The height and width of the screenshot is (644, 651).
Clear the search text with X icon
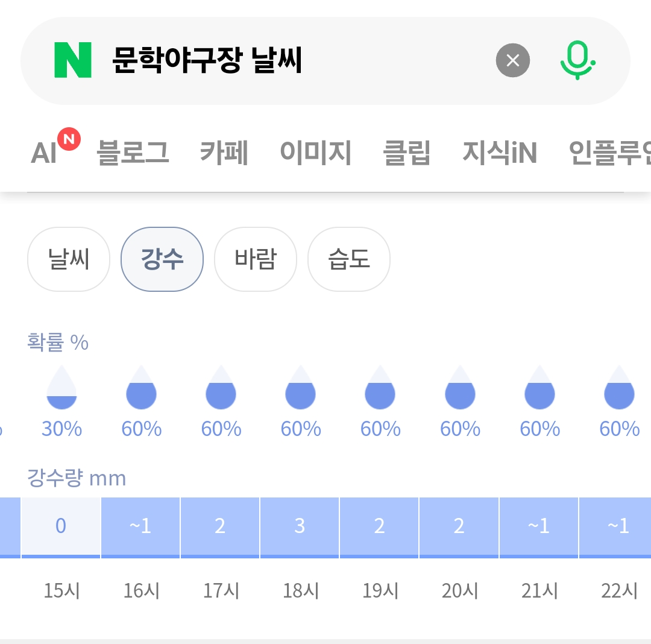click(x=513, y=60)
